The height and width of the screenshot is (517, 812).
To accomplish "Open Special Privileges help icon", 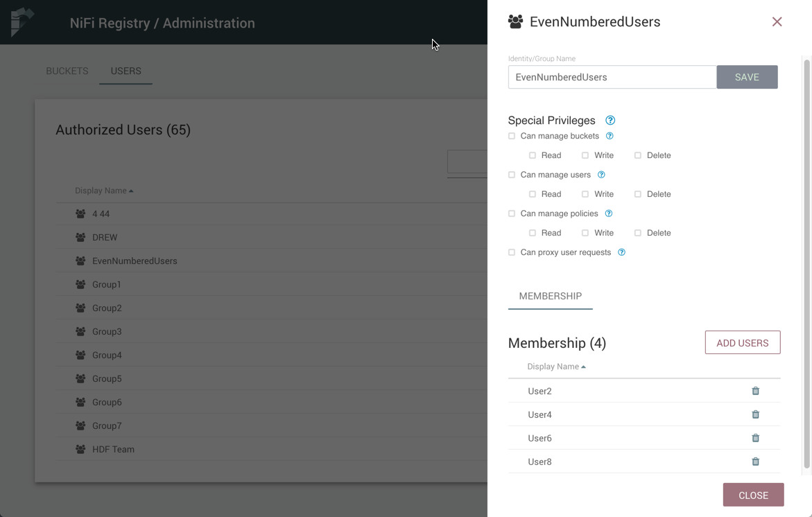I will point(610,120).
